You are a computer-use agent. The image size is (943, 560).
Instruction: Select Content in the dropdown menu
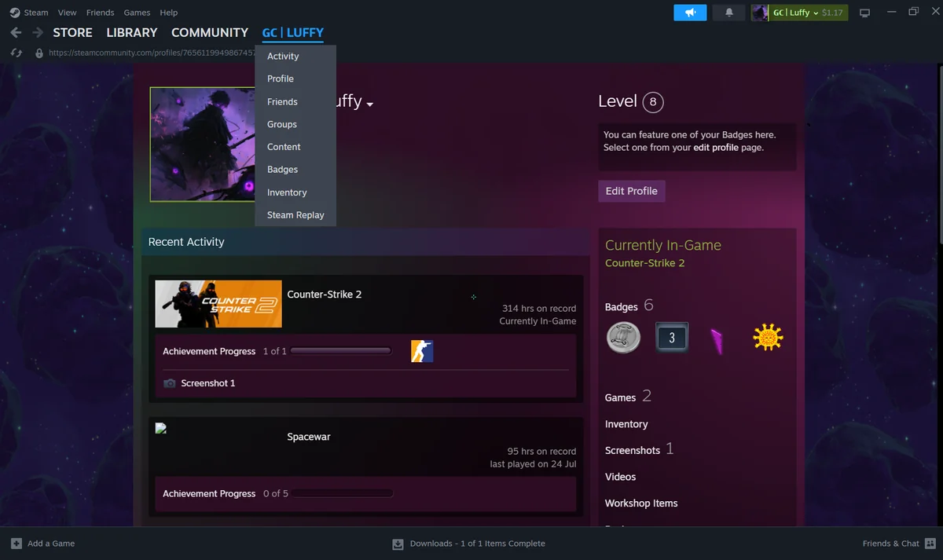(x=295, y=147)
